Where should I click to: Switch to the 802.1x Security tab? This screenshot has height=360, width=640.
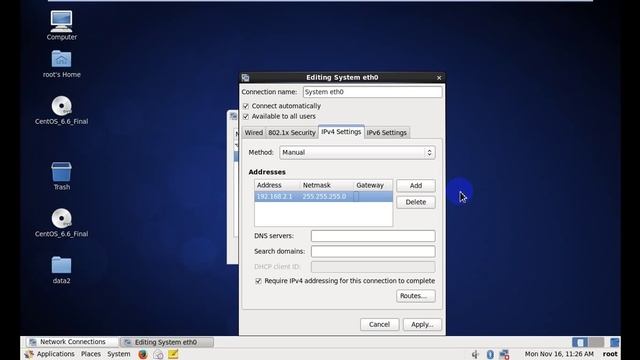tap(292, 133)
